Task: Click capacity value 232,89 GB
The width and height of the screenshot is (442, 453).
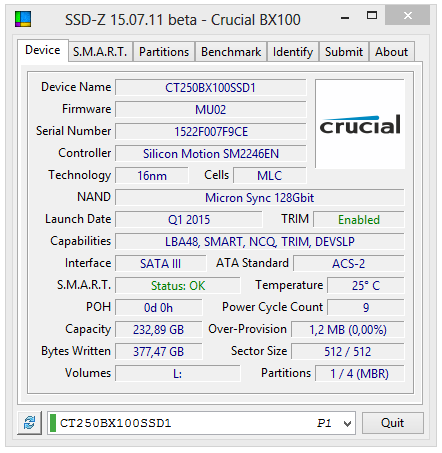Action: (159, 330)
